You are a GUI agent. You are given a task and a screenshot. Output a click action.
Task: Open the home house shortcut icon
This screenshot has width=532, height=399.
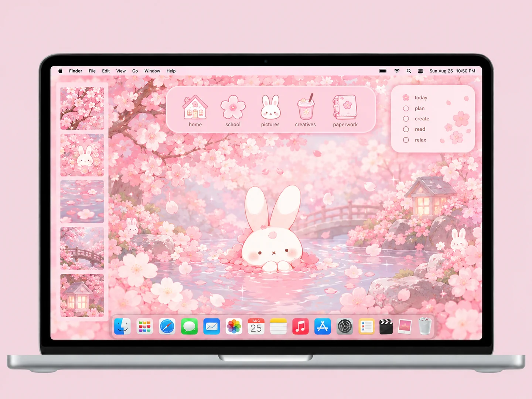[195, 107]
